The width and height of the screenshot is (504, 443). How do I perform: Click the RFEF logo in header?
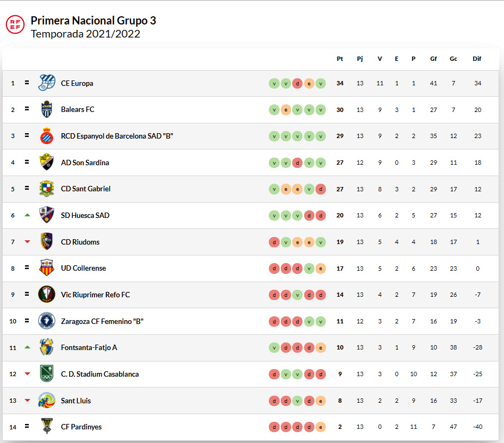[x=15, y=23]
